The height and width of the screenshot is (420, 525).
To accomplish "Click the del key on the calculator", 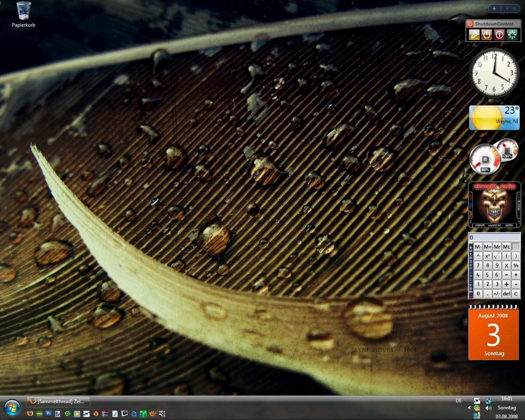I will [506, 294].
